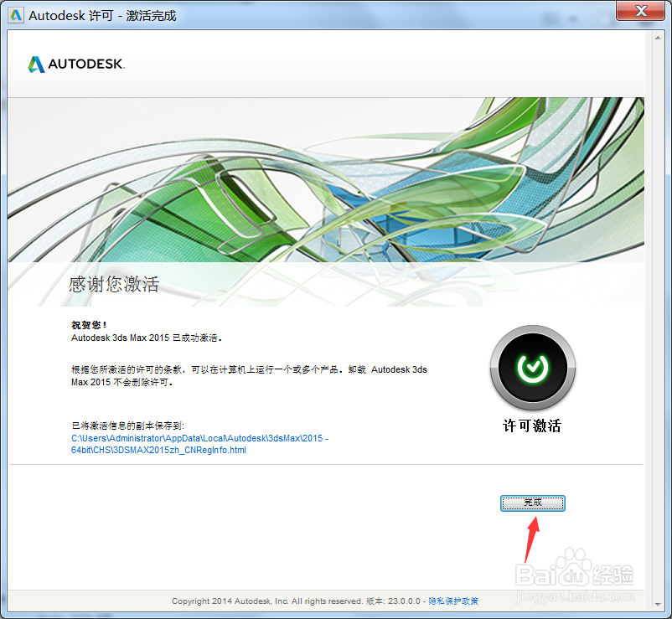Click the Autodesk 3ds Max 2015 已成功激活 text
The width and height of the screenshot is (672, 619).
click(x=145, y=337)
